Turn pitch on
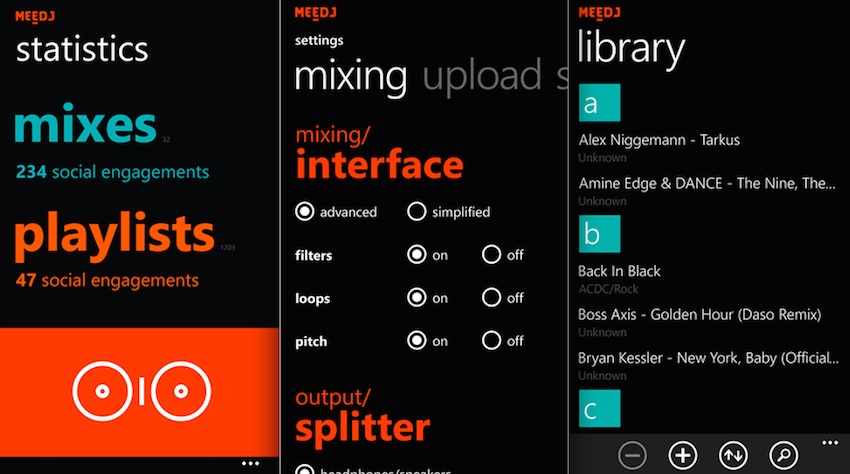This screenshot has height=474, width=850. (416, 341)
